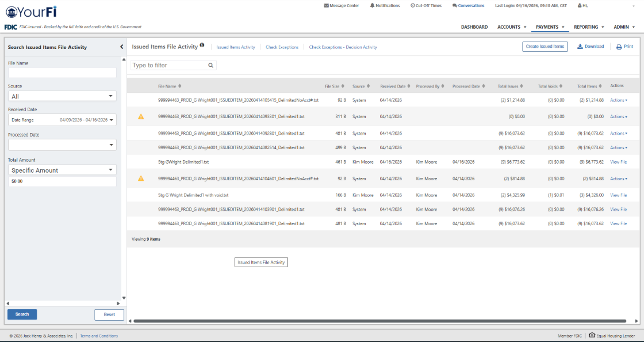Collapse the search panel chevron

pos(121,47)
